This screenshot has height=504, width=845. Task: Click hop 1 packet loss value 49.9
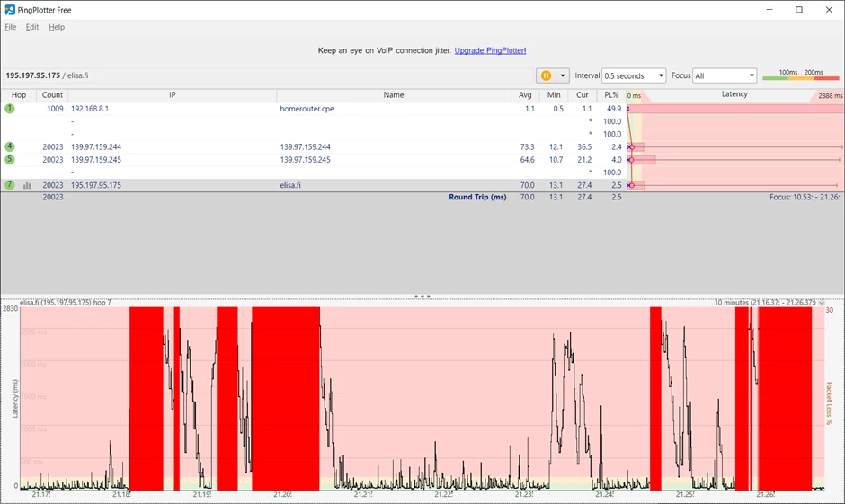(x=614, y=108)
